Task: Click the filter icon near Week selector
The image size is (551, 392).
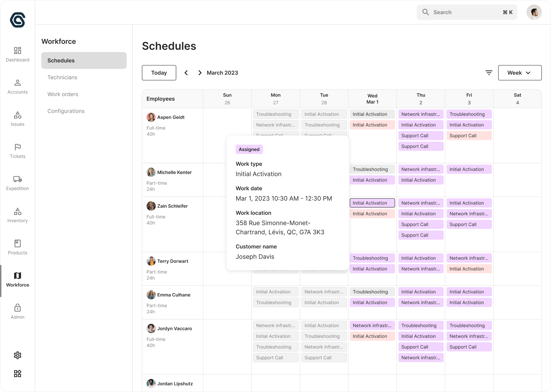Action: coord(489,73)
